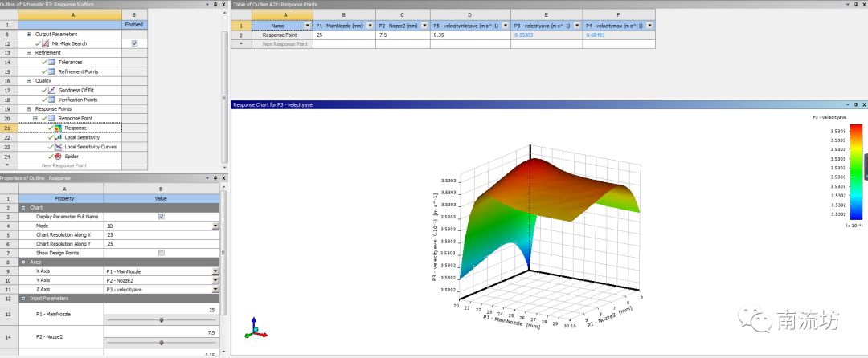Open the Local Sensitivity bar chart icon
This screenshot has height=358, width=868.
click(58, 137)
